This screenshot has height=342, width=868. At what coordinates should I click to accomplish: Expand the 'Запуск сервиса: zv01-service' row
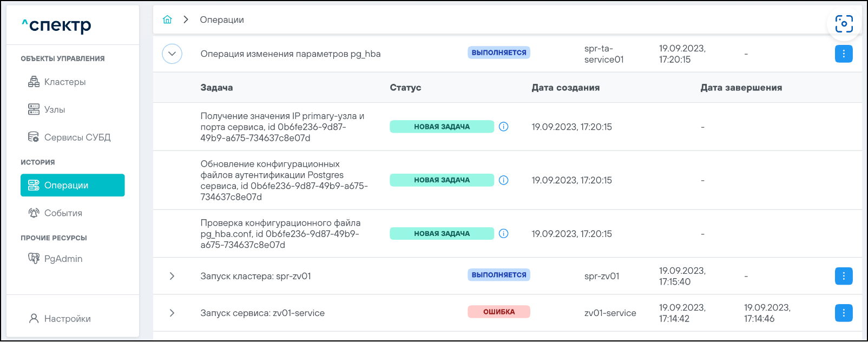(172, 313)
